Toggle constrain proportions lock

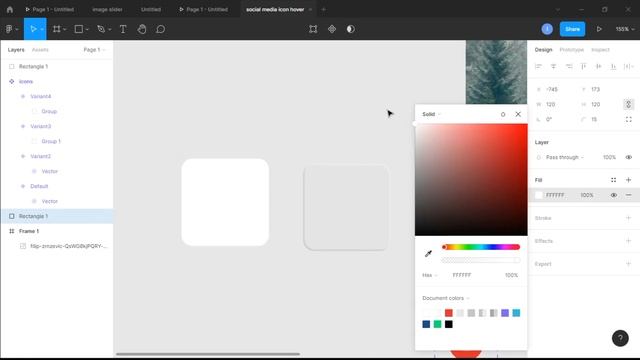click(629, 104)
